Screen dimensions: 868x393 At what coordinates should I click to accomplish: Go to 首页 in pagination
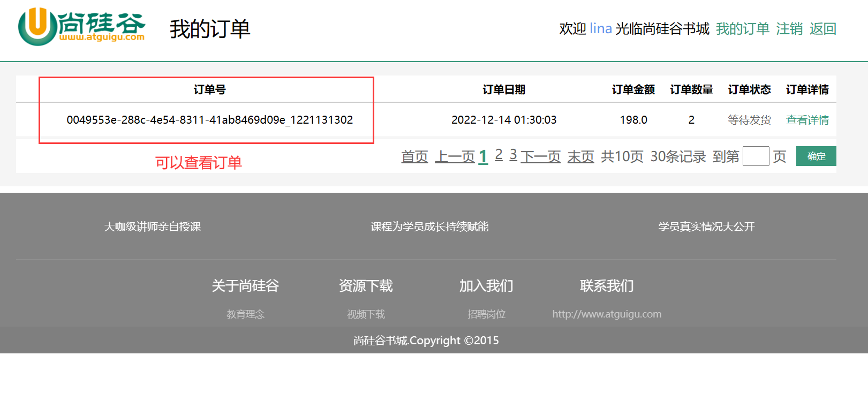[414, 156]
